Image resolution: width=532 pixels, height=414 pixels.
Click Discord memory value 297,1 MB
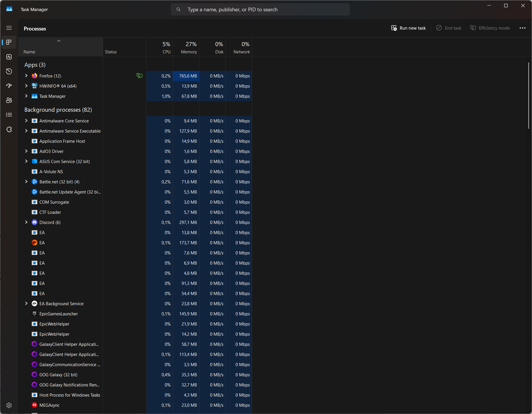tap(188, 222)
